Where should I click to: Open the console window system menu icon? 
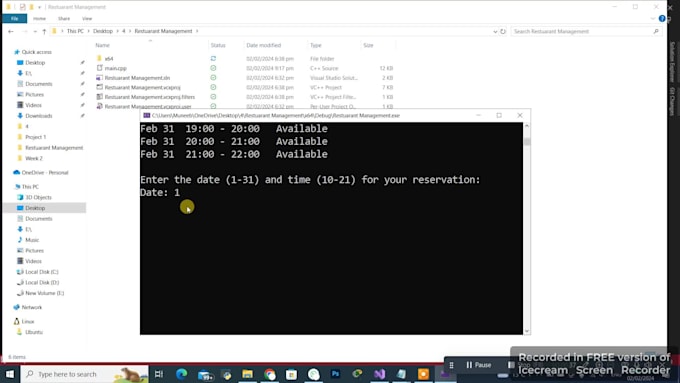pyautogui.click(x=147, y=115)
